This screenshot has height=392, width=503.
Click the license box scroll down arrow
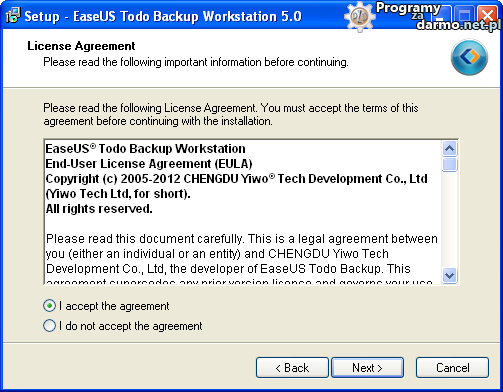(450, 276)
